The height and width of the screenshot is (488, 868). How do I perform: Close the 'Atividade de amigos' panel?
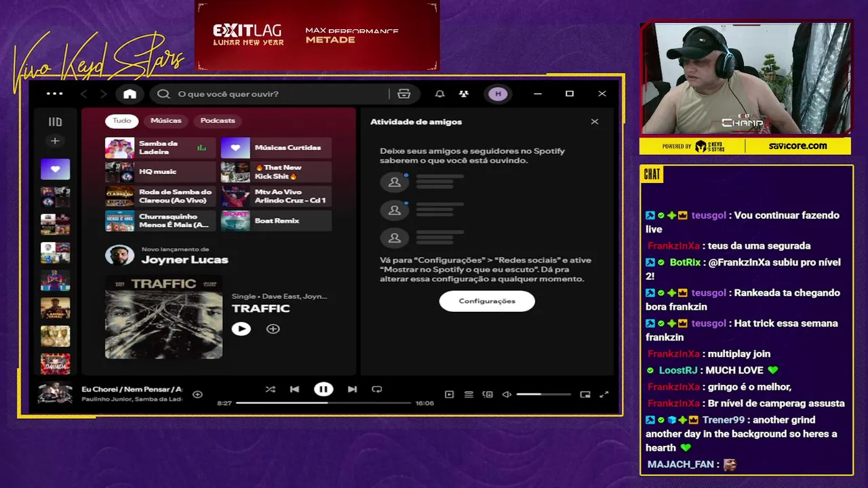595,122
